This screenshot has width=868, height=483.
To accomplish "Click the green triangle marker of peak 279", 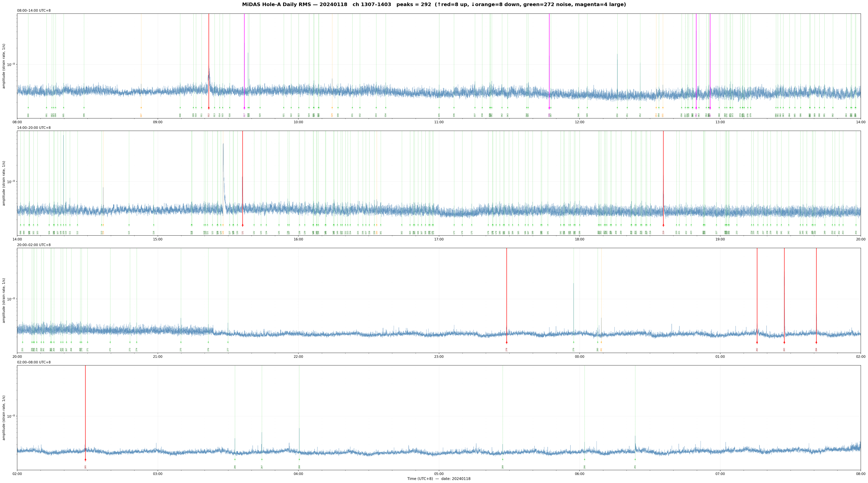I will (573, 342).
